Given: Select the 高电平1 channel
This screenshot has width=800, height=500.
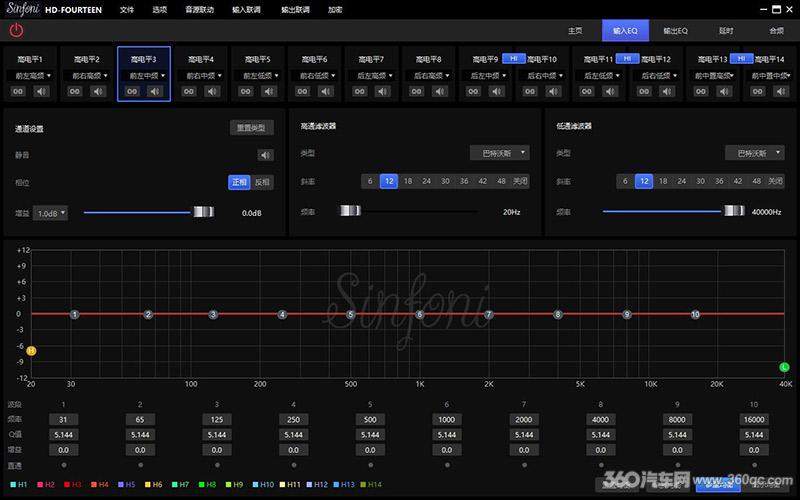Looking at the screenshot, I should tap(30, 59).
